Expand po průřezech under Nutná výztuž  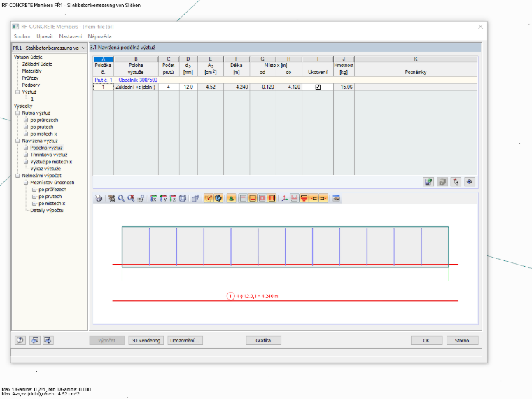click(26, 120)
